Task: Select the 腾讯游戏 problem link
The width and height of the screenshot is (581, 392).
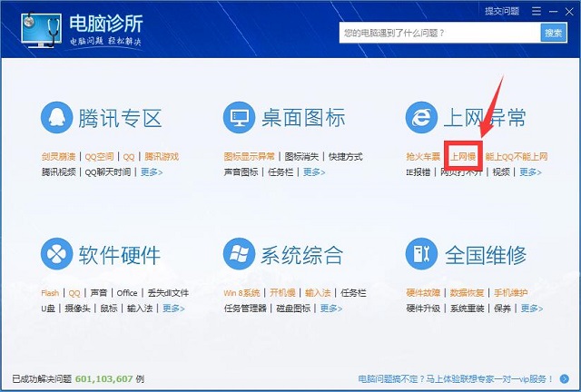Action: coord(162,157)
